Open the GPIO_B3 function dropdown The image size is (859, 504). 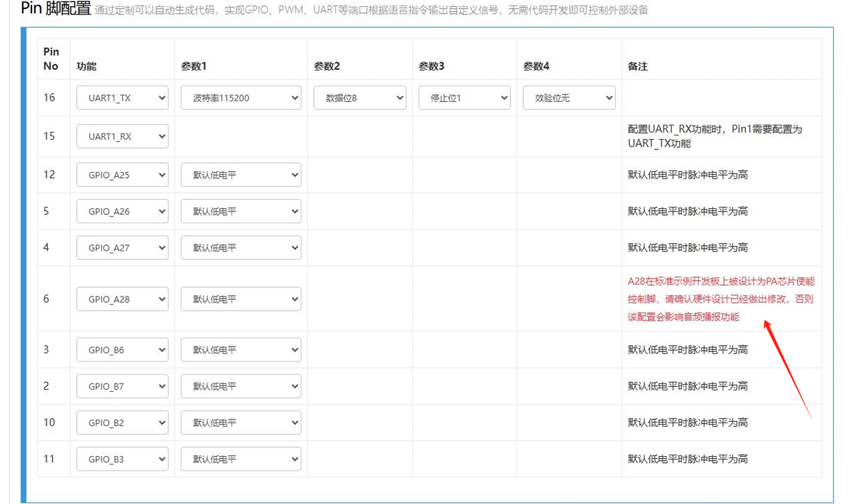click(123, 459)
